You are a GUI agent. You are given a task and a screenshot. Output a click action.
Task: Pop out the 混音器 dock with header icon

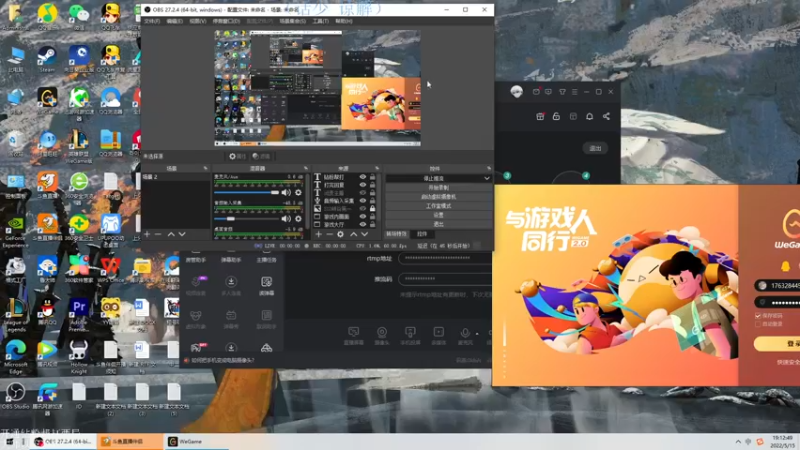[x=306, y=168]
